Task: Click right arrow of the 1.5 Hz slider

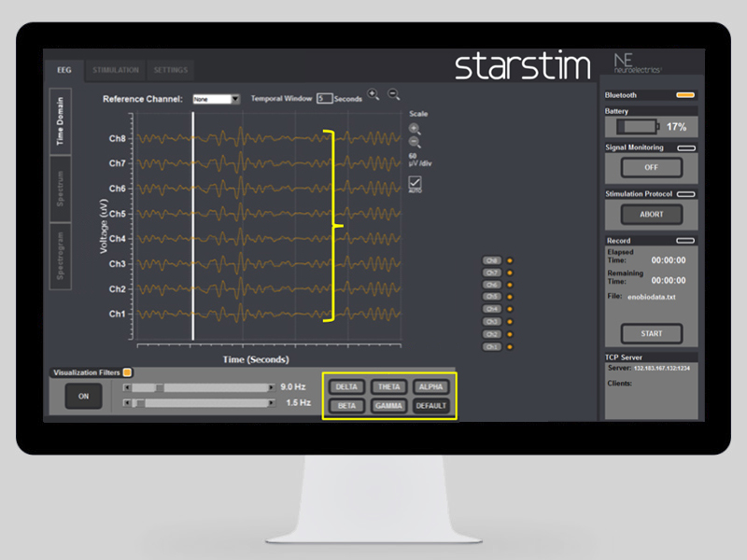Action: [271, 403]
